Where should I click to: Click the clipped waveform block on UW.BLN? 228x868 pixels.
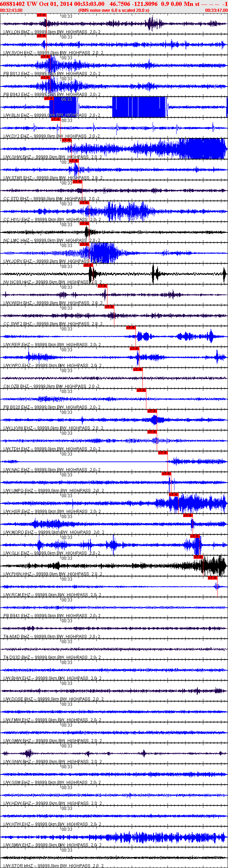pos(139,107)
